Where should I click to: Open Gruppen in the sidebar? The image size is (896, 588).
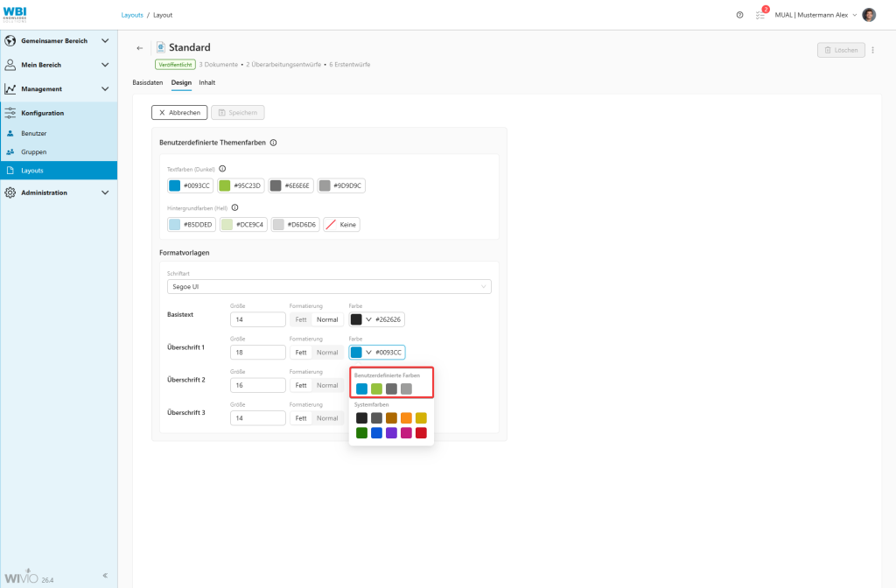click(59, 152)
